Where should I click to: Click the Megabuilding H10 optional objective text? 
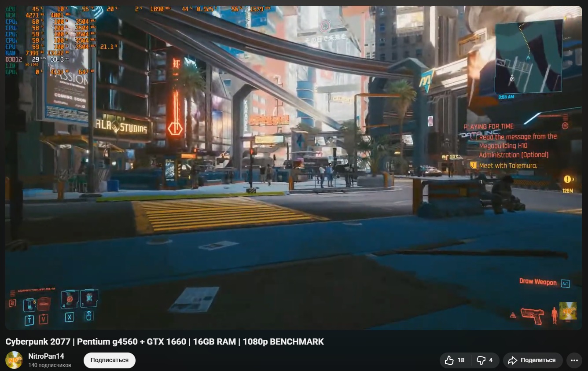click(x=518, y=146)
